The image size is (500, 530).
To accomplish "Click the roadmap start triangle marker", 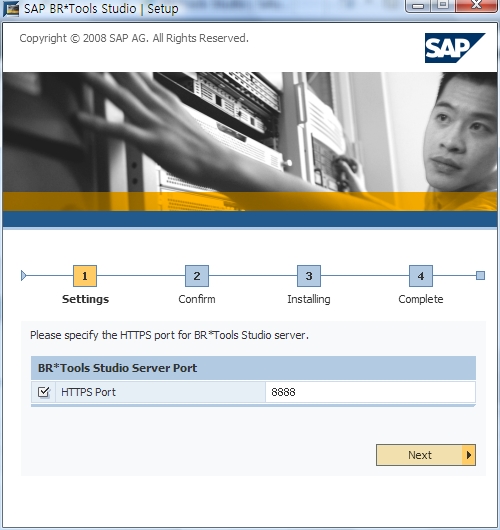I will [x=23, y=275].
